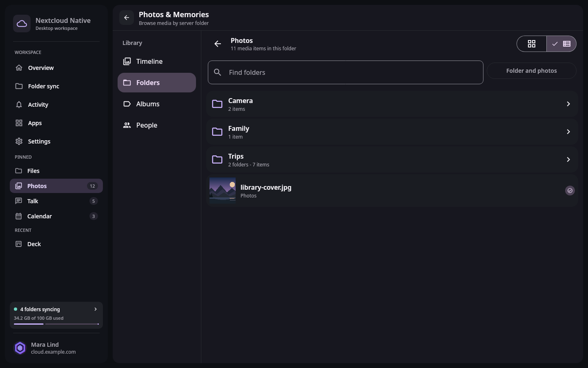Expand the Trips folder chevron
Screen dimensions: 588x368
pos(568,159)
